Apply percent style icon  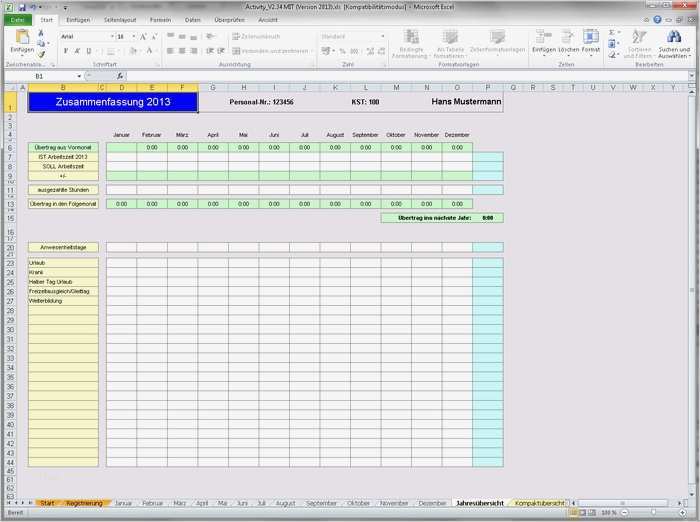point(342,51)
